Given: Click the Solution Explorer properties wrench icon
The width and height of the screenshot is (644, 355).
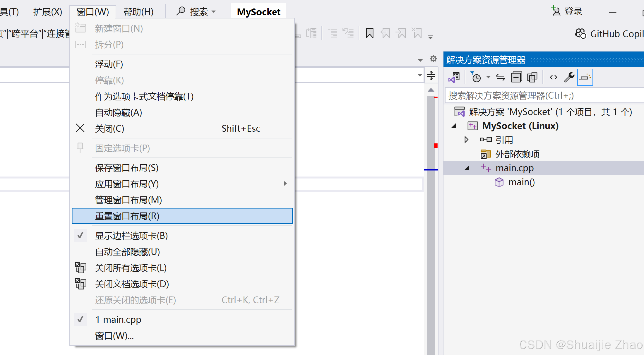Looking at the screenshot, I should coord(569,77).
